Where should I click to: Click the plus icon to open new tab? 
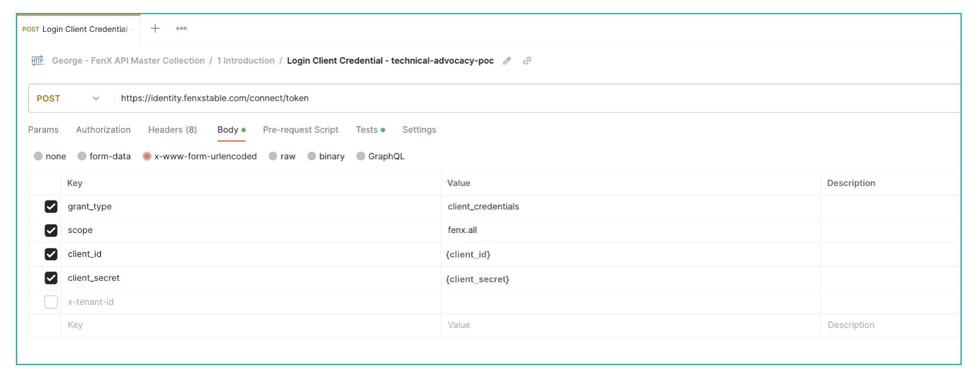155,28
